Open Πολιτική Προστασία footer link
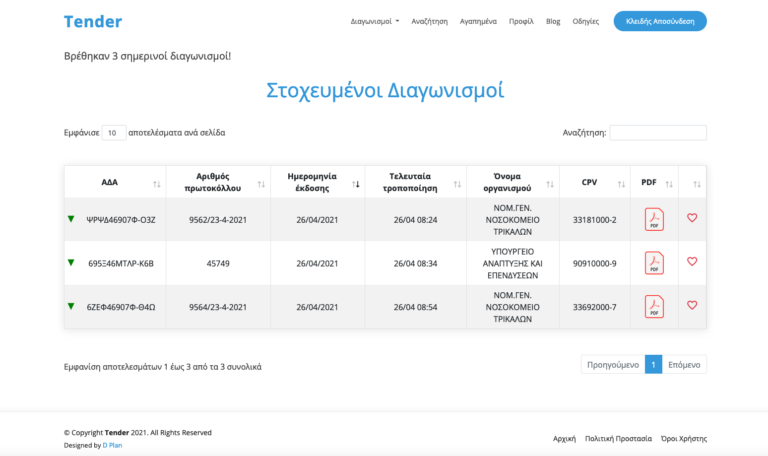768x456 pixels. pos(618,438)
